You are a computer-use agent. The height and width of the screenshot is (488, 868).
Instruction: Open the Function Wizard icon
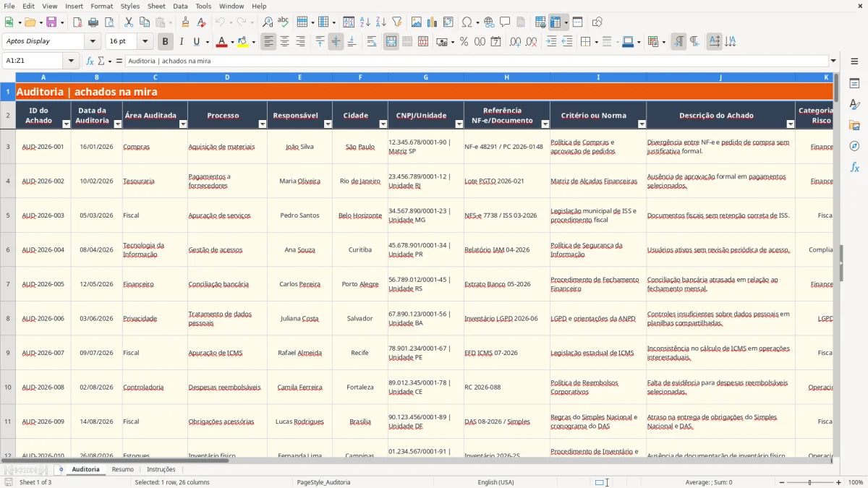tap(90, 61)
